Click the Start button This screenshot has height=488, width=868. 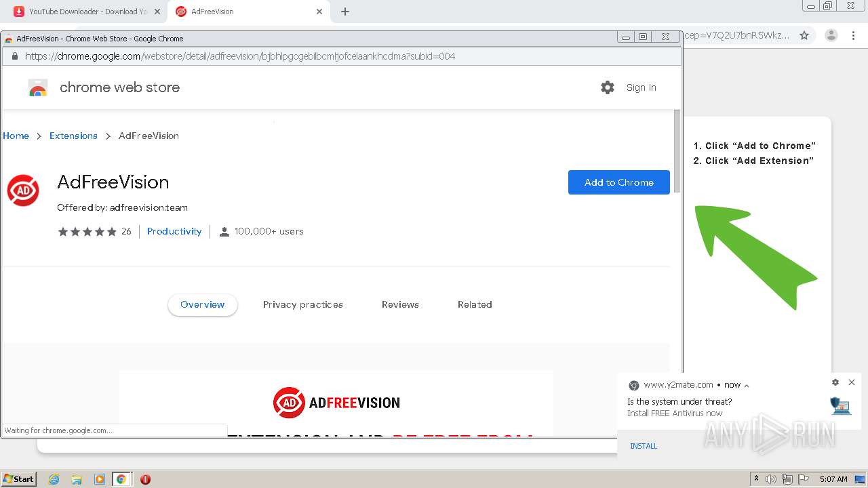(19, 479)
